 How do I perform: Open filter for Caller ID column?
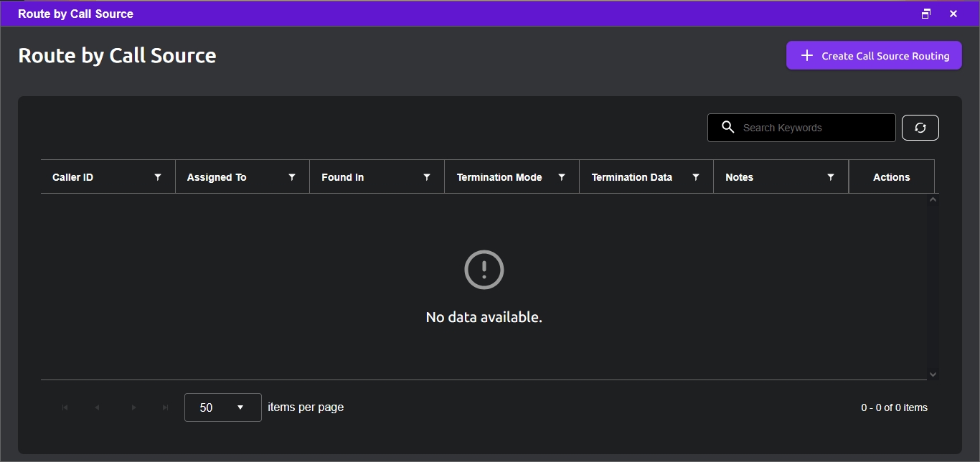point(158,177)
